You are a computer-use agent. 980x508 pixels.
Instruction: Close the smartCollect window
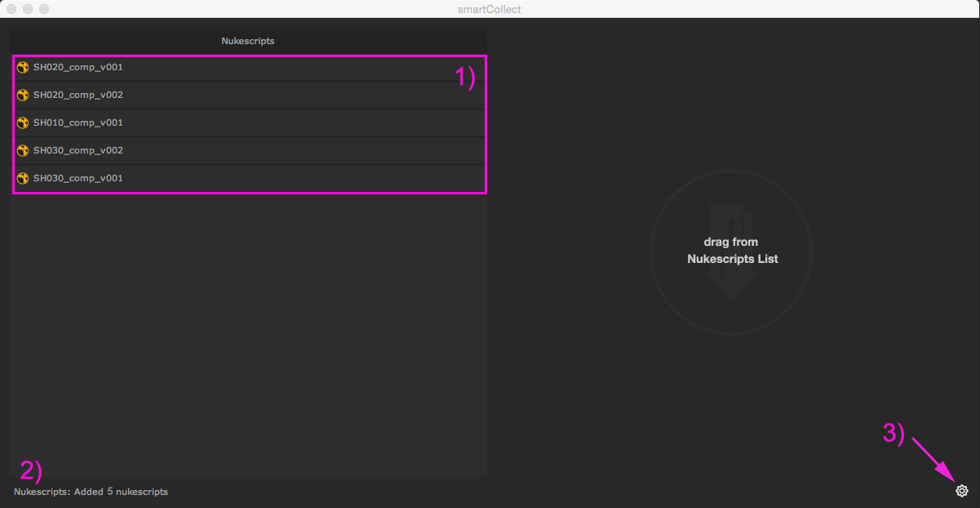coord(11,9)
